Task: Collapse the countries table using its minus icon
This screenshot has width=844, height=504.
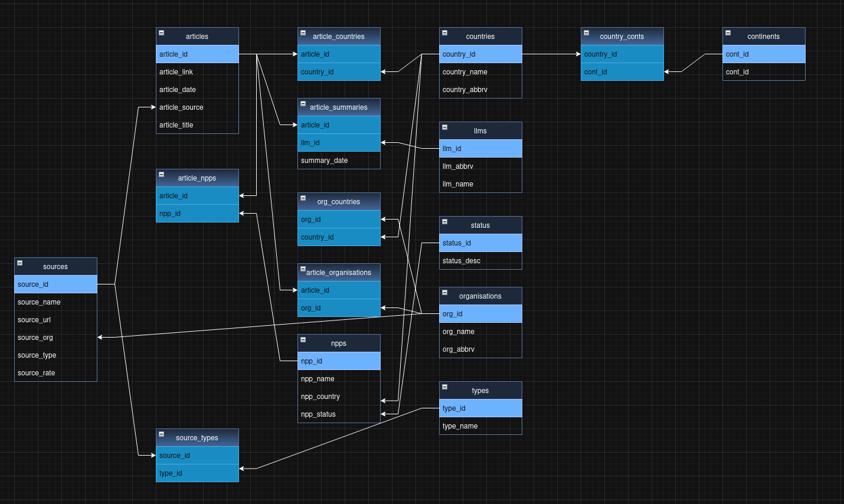Action: tap(444, 33)
